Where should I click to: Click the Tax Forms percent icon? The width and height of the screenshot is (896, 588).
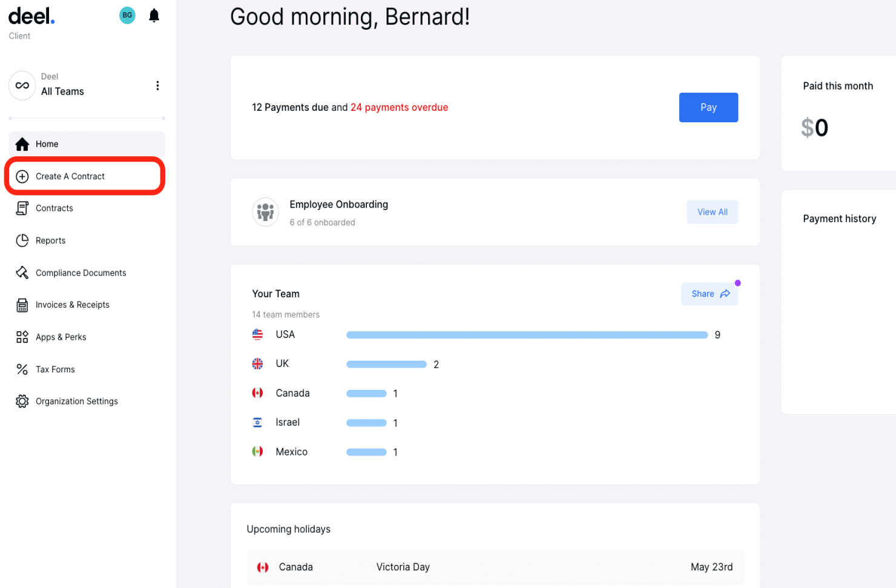(22, 369)
